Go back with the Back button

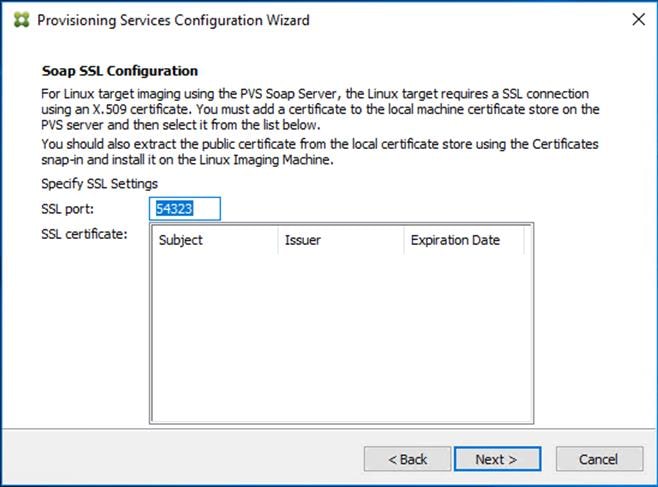click(x=407, y=459)
